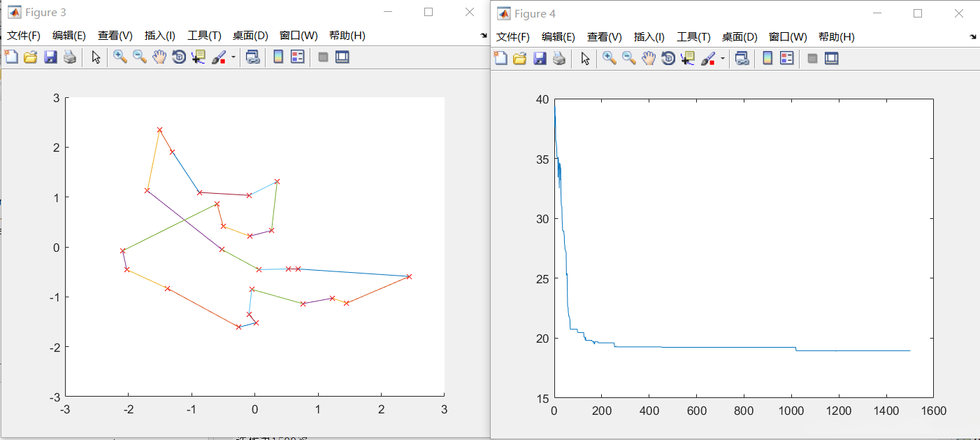The image size is (980, 440).
Task: Open 编辑(E) menu in Figure 3
Action: tap(69, 36)
